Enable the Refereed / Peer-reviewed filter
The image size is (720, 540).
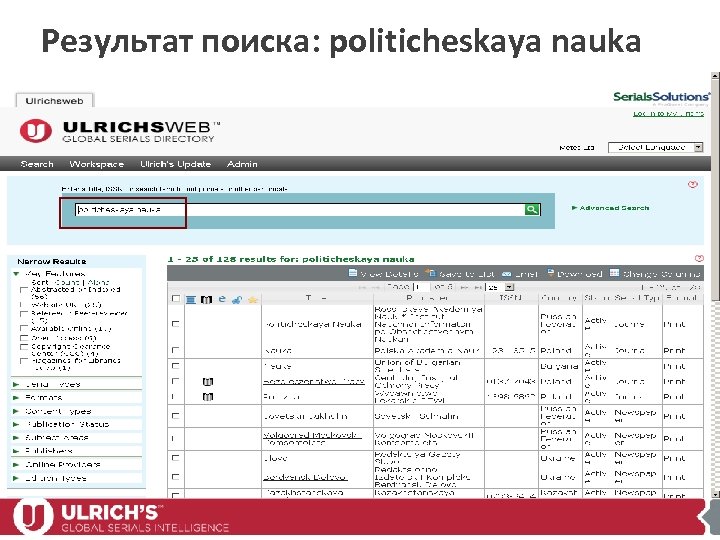24,314
